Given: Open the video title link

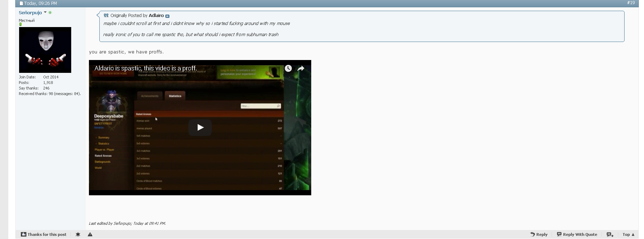Looking at the screenshot, I should coord(146,68).
